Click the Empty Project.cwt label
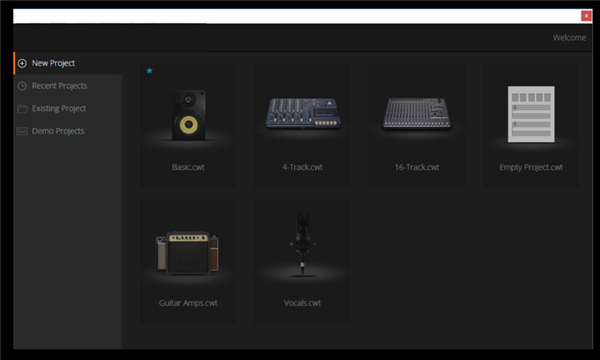The height and width of the screenshot is (360, 600). tap(531, 167)
